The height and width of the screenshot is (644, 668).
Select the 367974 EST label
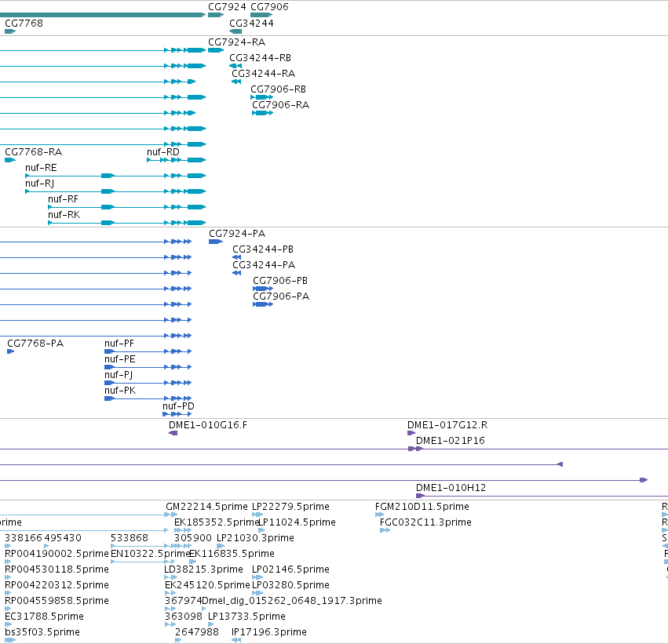pyautogui.click(x=183, y=602)
